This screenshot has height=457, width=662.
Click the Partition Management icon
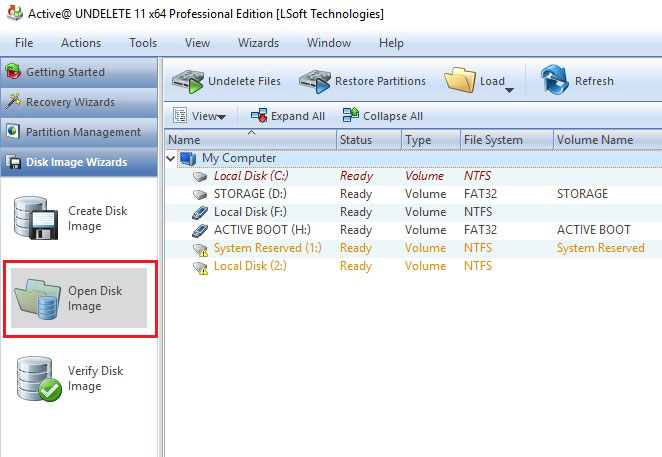(x=13, y=131)
